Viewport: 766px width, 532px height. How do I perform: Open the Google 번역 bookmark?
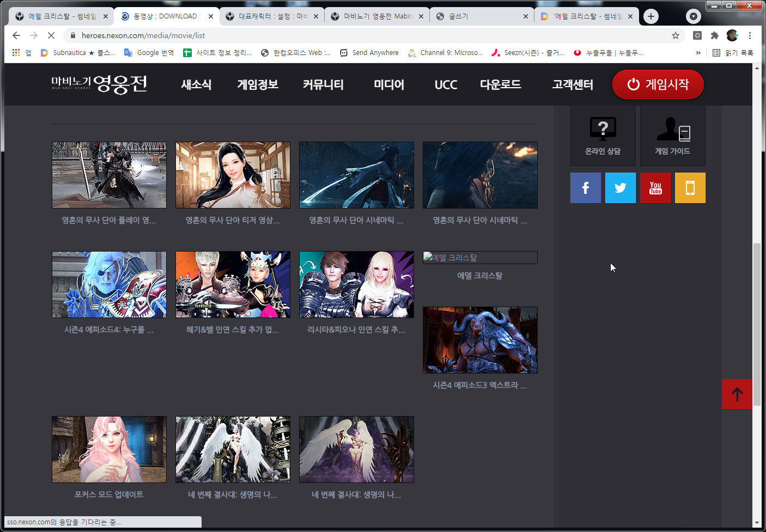pos(149,53)
